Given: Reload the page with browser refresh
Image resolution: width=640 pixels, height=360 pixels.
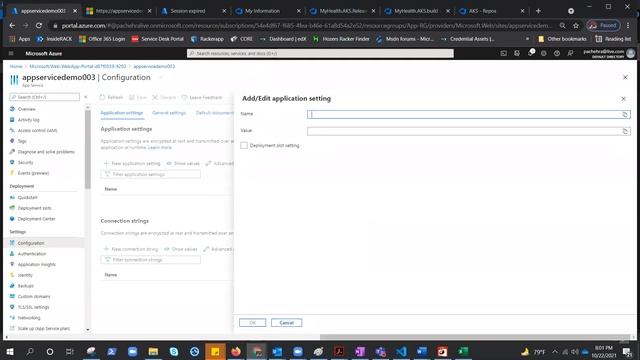Looking at the screenshot, I should tap(39, 25).
